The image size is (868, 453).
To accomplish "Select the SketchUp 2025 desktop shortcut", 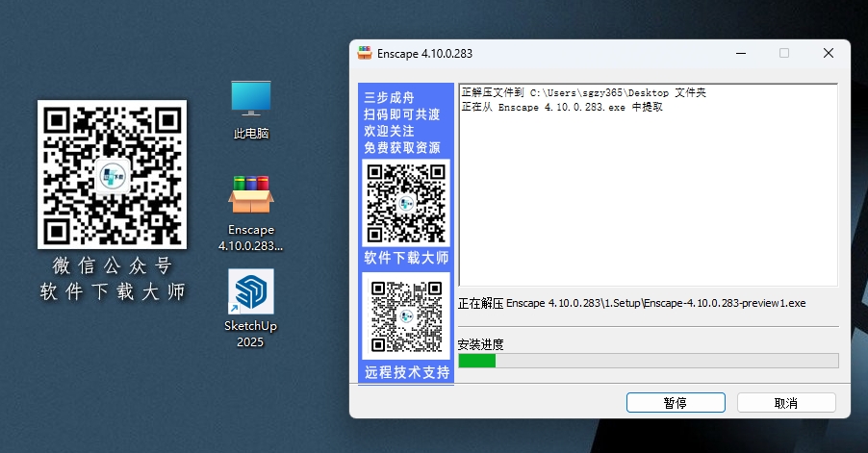I will click(x=251, y=309).
